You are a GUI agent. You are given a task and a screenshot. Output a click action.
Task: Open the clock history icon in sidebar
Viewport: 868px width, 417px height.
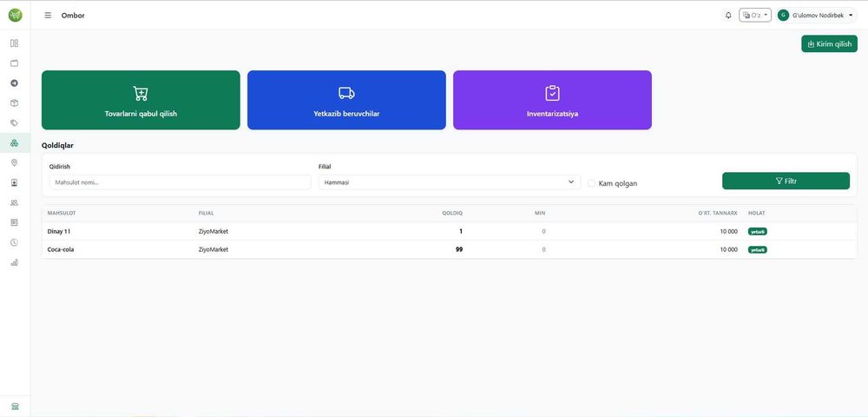(15, 242)
